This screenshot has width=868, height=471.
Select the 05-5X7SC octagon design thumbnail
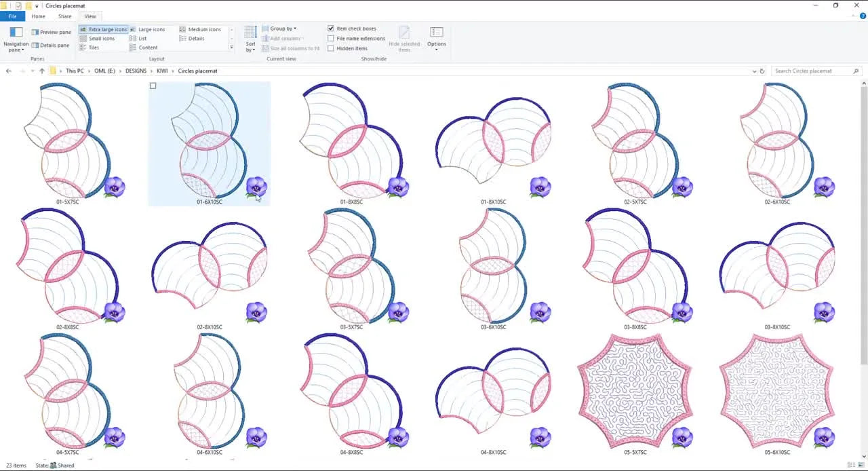635,390
